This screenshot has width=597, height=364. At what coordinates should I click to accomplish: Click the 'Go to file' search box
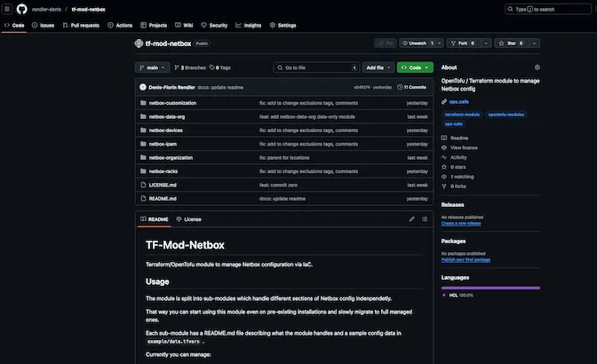coord(316,67)
